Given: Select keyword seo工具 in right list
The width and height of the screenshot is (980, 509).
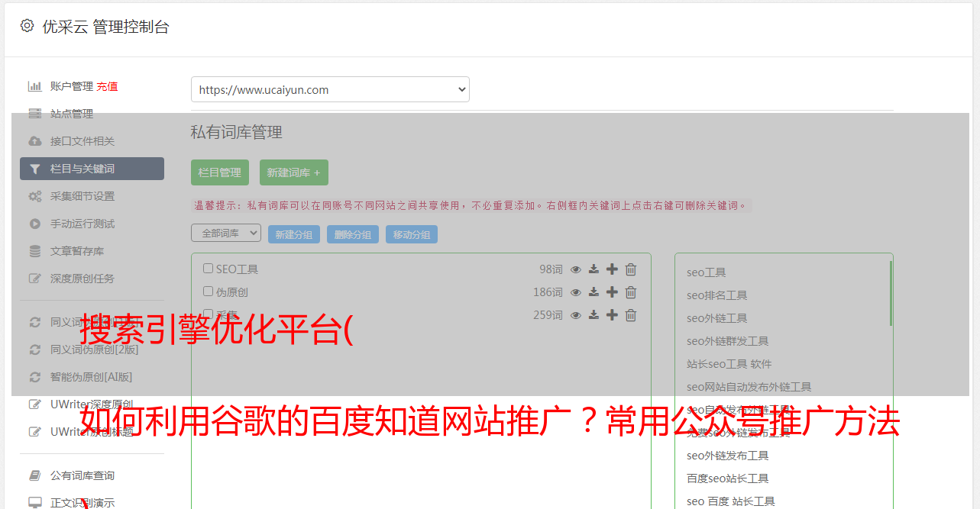Looking at the screenshot, I should point(706,272).
